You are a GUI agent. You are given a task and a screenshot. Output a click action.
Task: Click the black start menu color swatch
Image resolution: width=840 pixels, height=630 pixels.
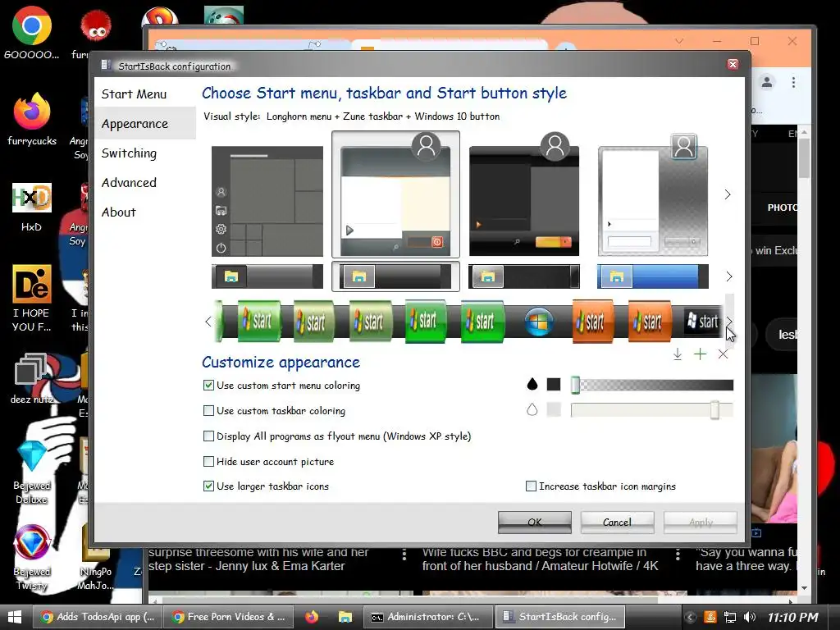coord(554,384)
